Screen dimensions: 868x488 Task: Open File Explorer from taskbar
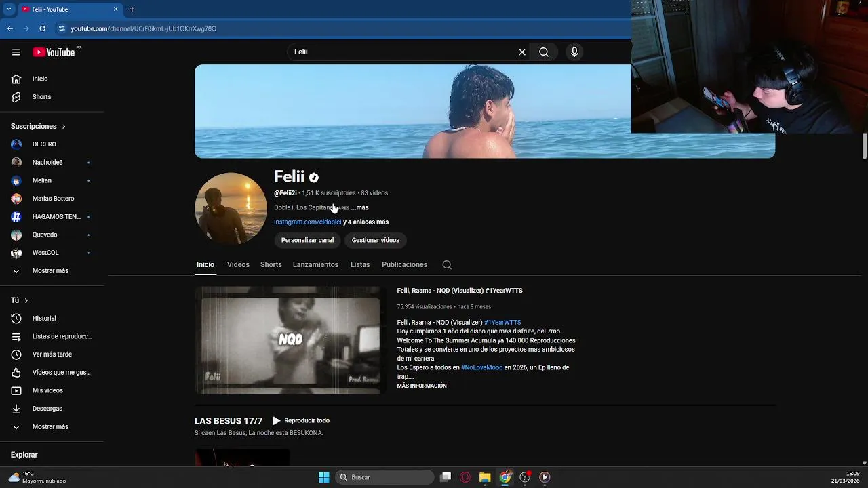[485, 477]
